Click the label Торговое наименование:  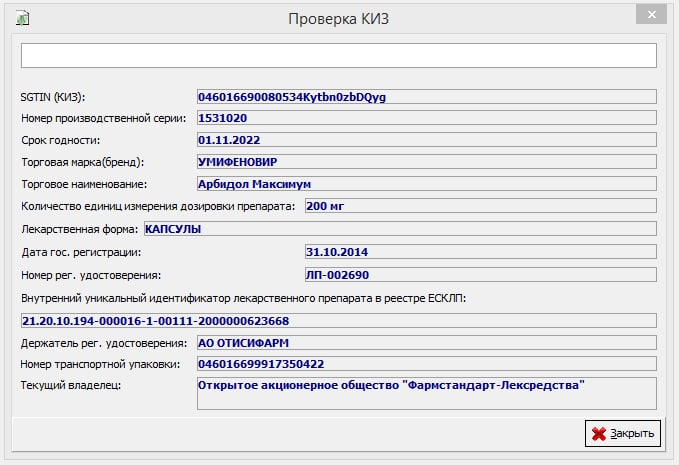[84, 184]
